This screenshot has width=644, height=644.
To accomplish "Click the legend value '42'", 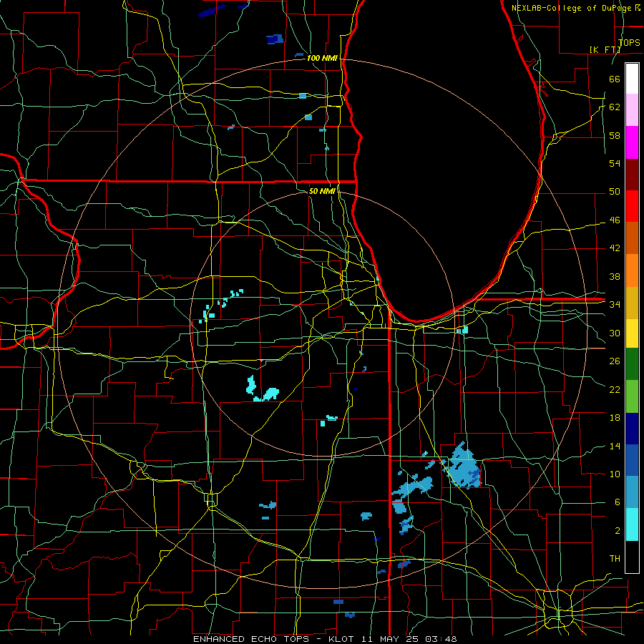I will [615, 248].
